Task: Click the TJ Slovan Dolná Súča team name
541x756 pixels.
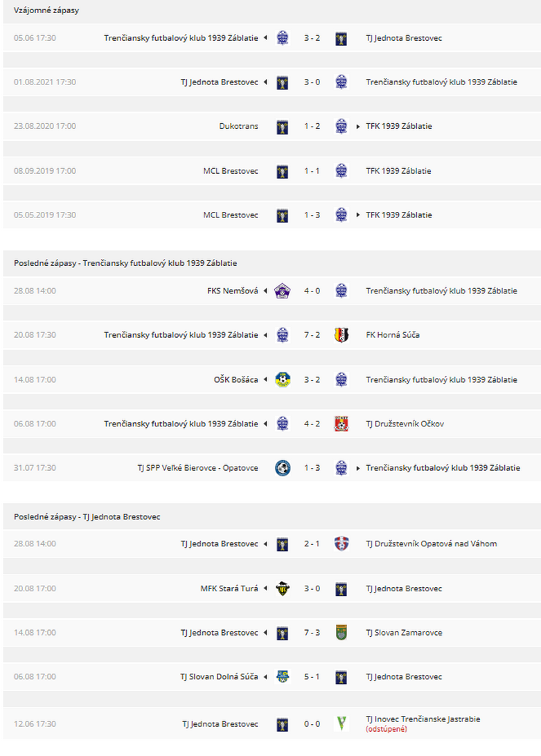Action: tap(219, 677)
